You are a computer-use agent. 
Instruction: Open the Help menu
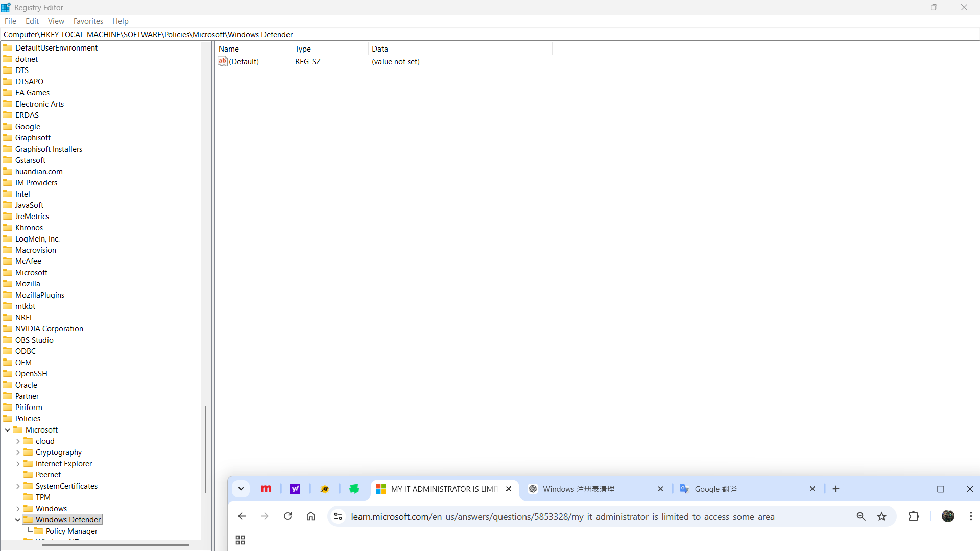[121, 21]
